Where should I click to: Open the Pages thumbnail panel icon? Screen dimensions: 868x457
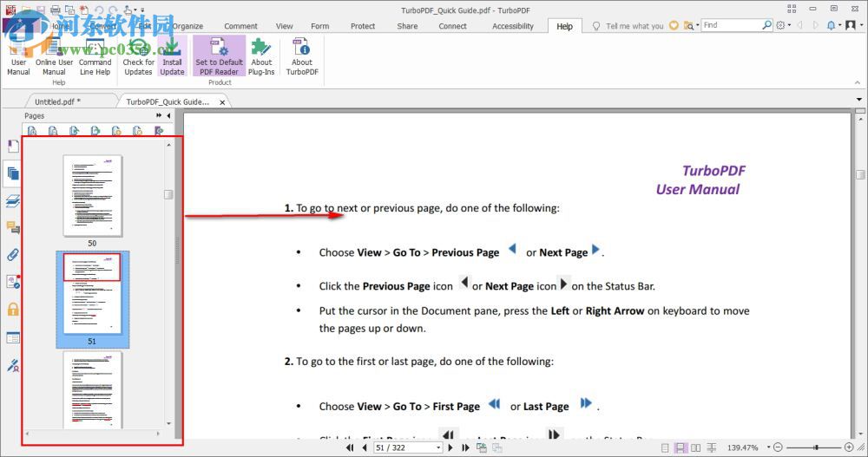(x=13, y=173)
